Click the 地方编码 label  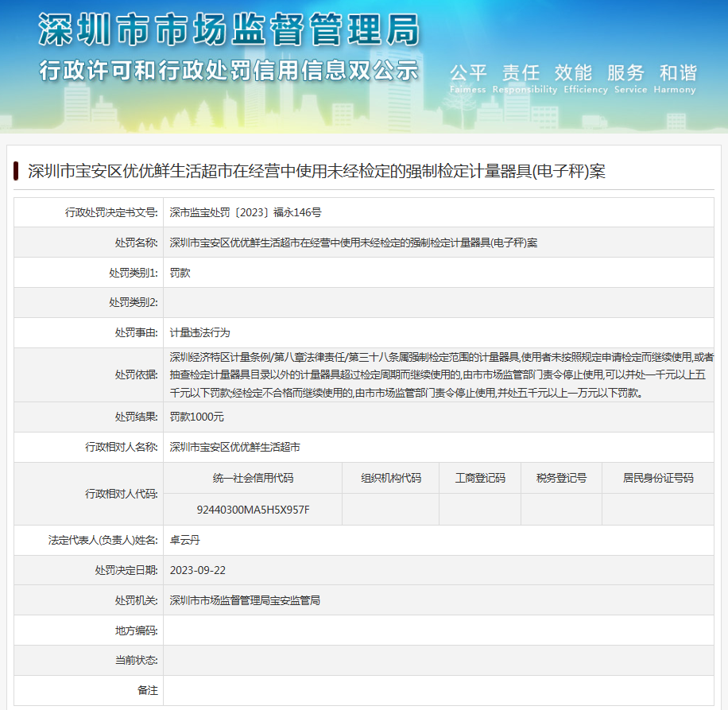click(x=137, y=630)
